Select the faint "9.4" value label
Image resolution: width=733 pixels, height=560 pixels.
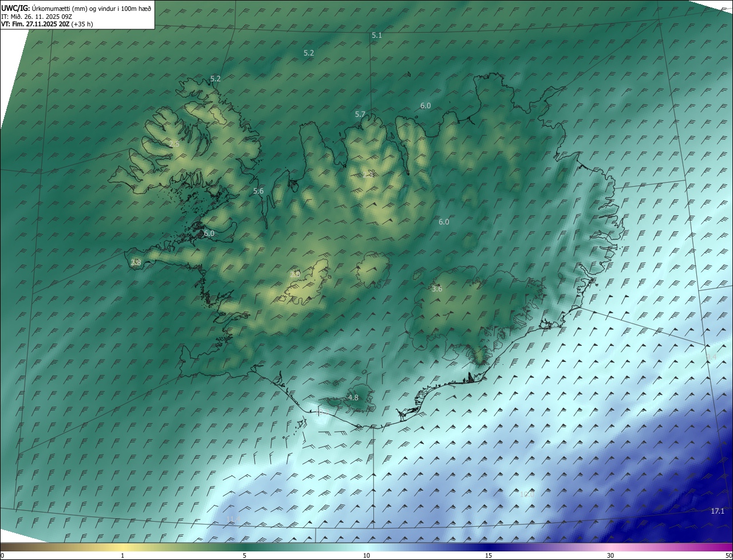pyautogui.click(x=711, y=357)
